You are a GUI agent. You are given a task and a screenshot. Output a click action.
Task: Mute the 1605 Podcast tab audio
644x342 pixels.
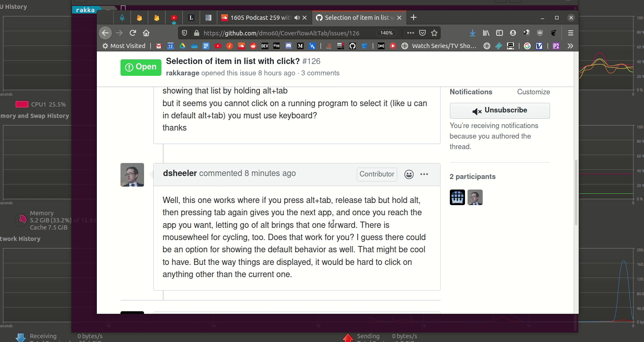pyautogui.click(x=297, y=18)
